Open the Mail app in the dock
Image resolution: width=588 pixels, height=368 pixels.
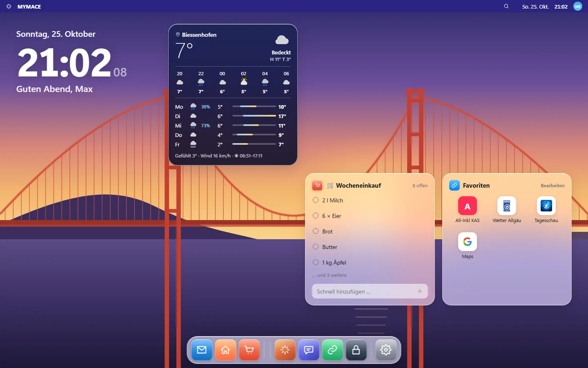click(x=202, y=350)
